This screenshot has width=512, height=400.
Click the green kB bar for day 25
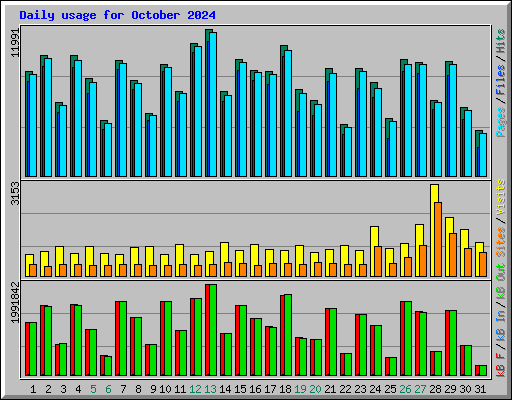[x=393, y=367]
